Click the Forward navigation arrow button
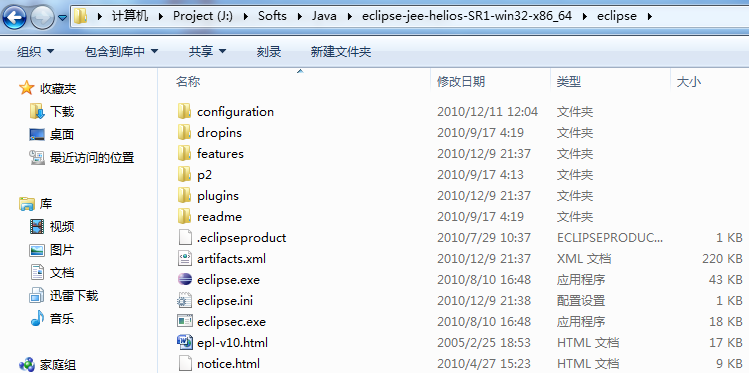The width and height of the screenshot is (750, 373). click(x=42, y=18)
